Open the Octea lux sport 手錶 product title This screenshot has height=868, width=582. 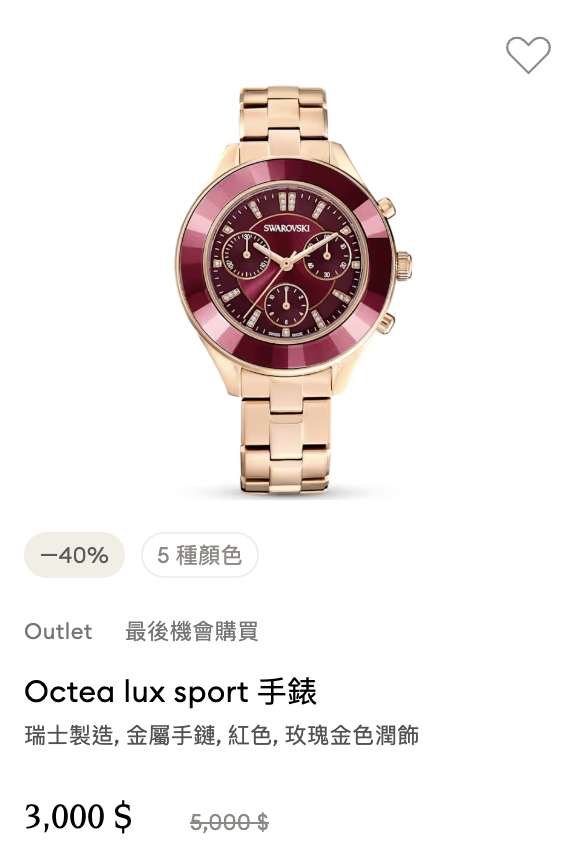coord(171,691)
